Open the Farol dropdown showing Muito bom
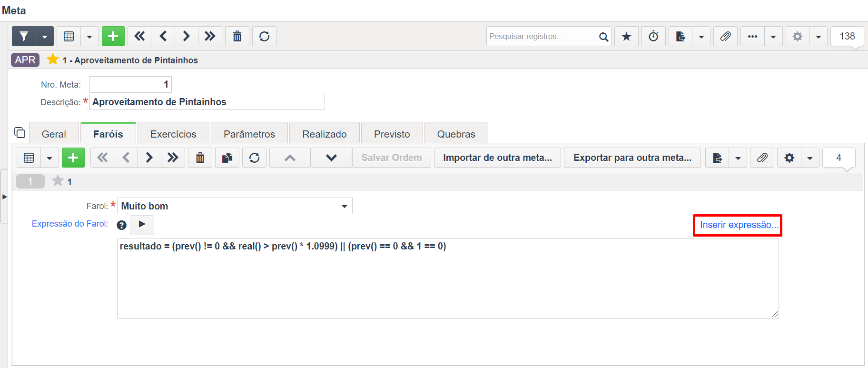This screenshot has width=868, height=368. (235, 206)
